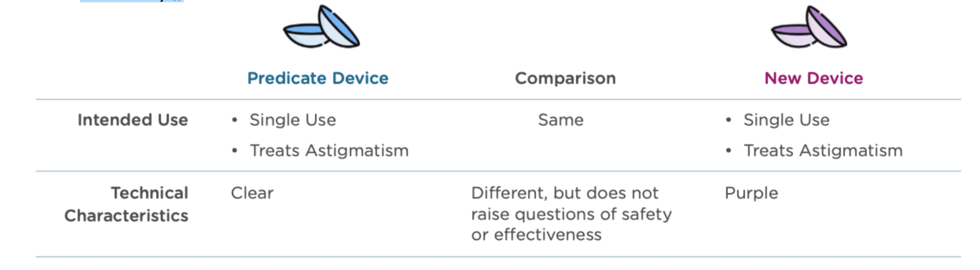This screenshot has height=270, width=980.
Task: Click the Comparison column header
Action: point(565,78)
